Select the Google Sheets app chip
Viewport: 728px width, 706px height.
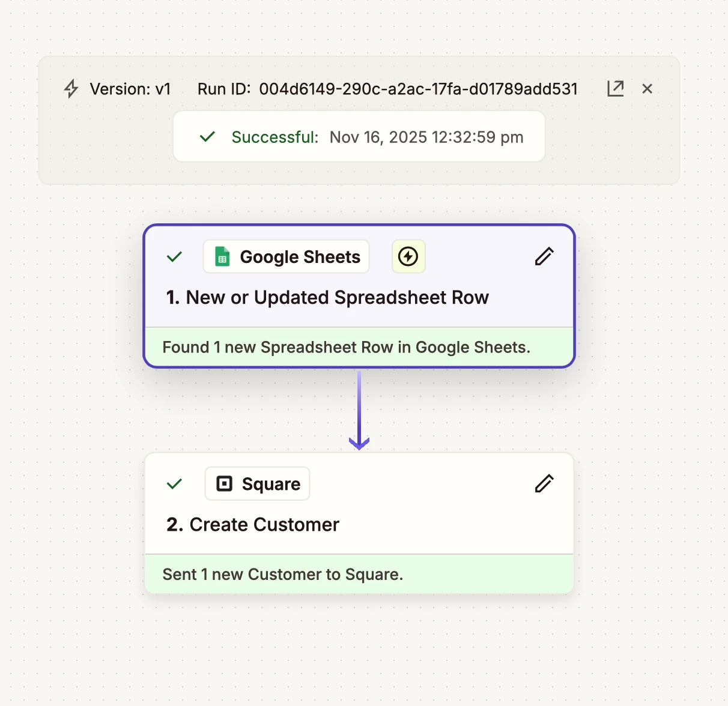pyautogui.click(x=286, y=256)
